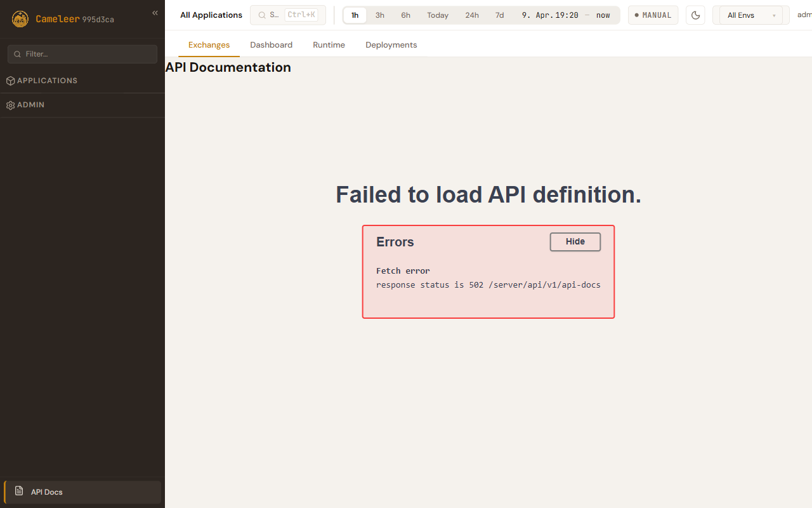The height and width of the screenshot is (508, 812).
Task: Select the 24h time range
Action: [x=472, y=15]
